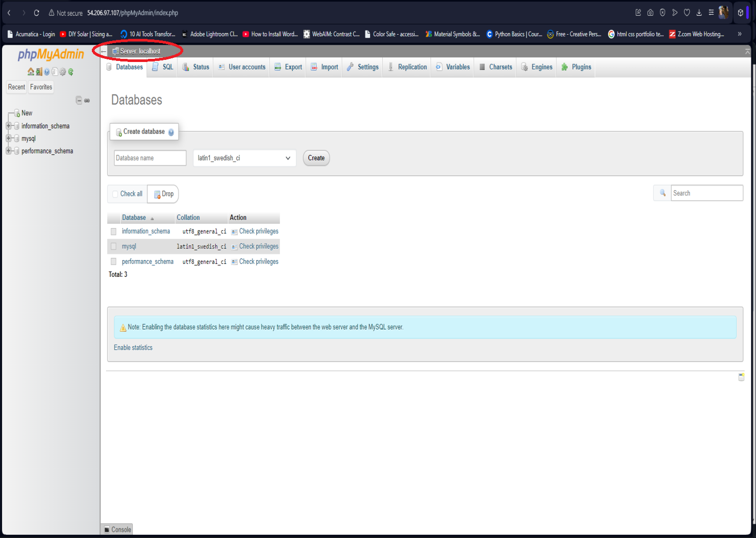This screenshot has width=756, height=538.
Task: Reload navigation panel with green refresh icon
Action: 70,72
